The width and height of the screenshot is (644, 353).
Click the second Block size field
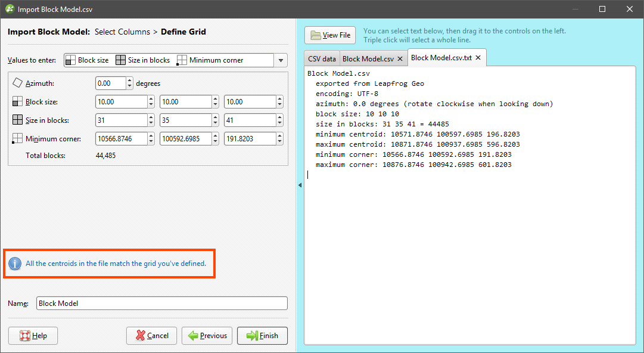(x=186, y=101)
